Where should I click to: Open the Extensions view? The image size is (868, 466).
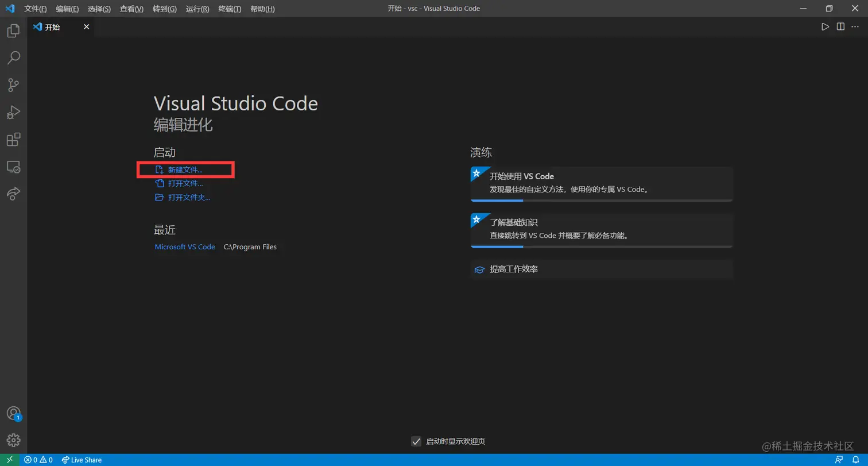coord(13,140)
